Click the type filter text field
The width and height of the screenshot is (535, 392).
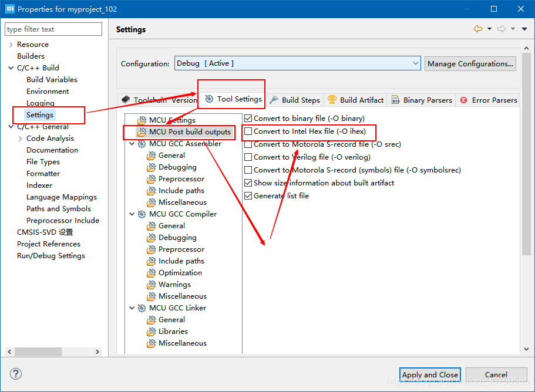53,29
